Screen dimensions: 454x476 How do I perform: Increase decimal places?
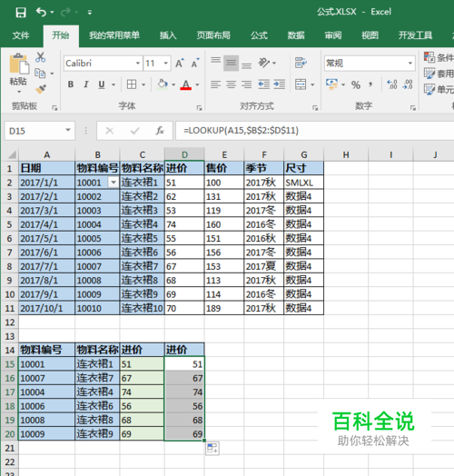[391, 84]
